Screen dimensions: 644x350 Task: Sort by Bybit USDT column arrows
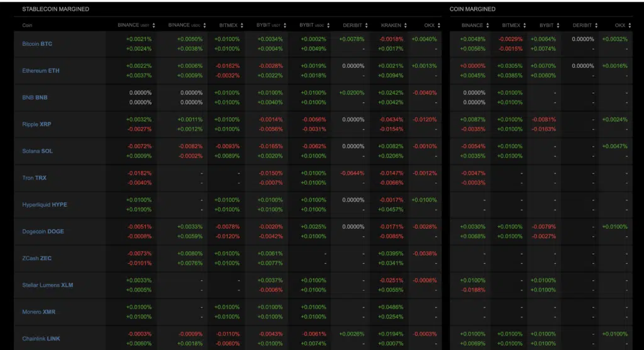(x=285, y=25)
